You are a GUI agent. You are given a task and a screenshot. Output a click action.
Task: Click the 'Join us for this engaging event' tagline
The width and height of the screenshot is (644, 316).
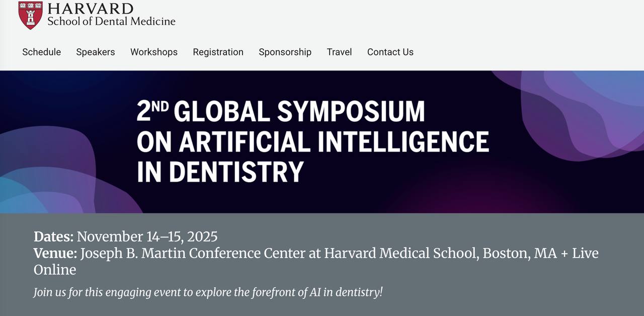(x=208, y=292)
